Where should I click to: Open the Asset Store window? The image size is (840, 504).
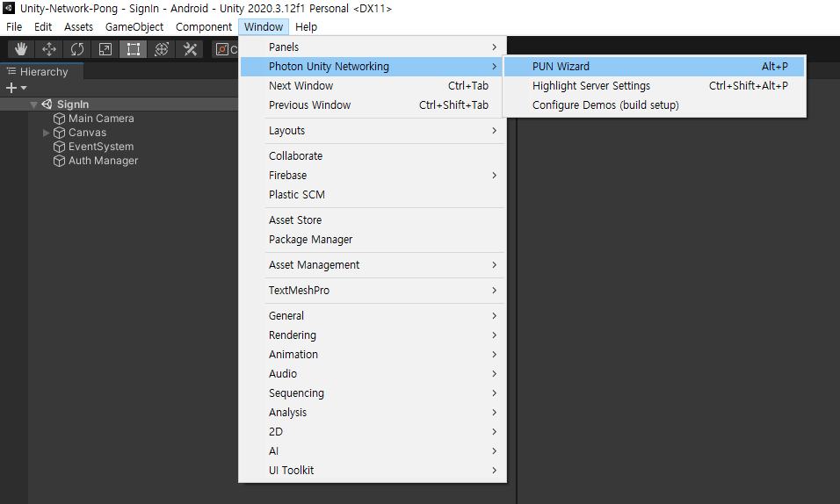click(x=373, y=220)
